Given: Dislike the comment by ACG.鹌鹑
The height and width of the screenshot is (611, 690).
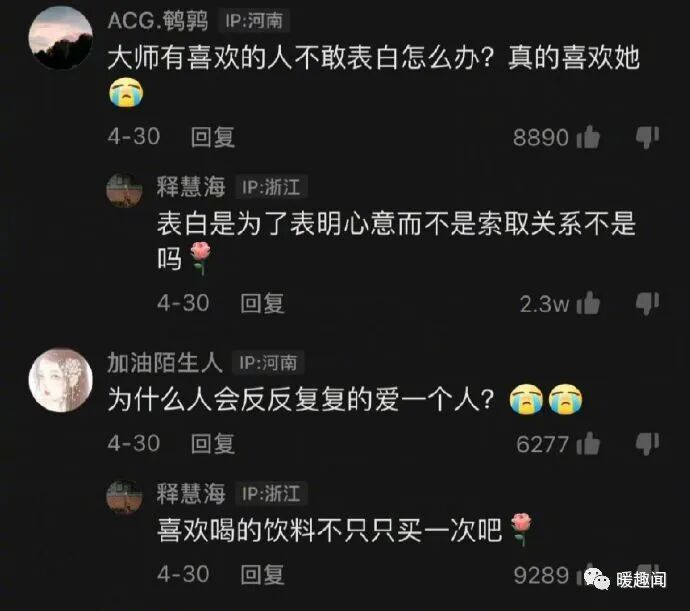Looking at the screenshot, I should point(647,137).
